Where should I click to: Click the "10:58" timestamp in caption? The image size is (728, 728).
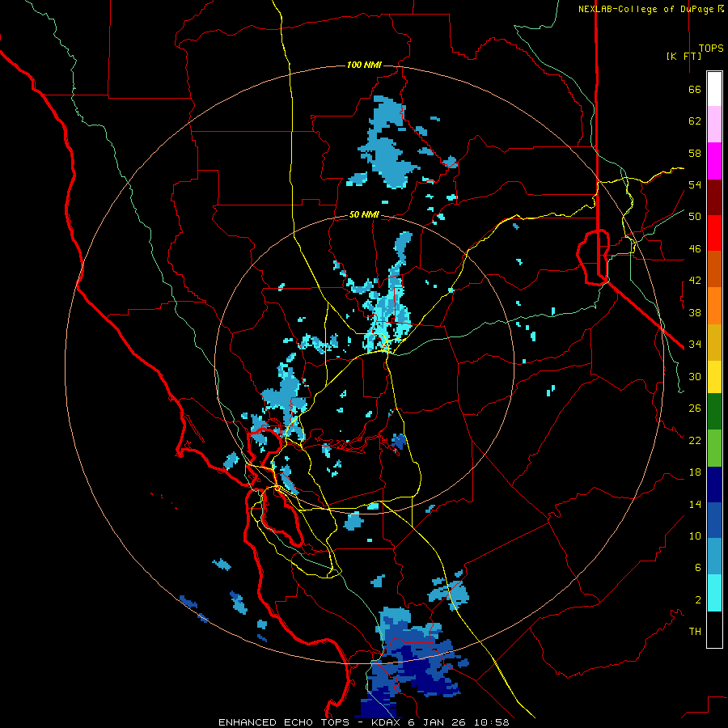coord(492,722)
